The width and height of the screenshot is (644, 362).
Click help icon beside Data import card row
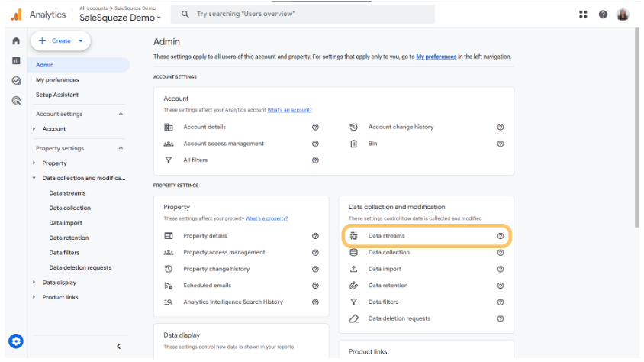(x=501, y=269)
